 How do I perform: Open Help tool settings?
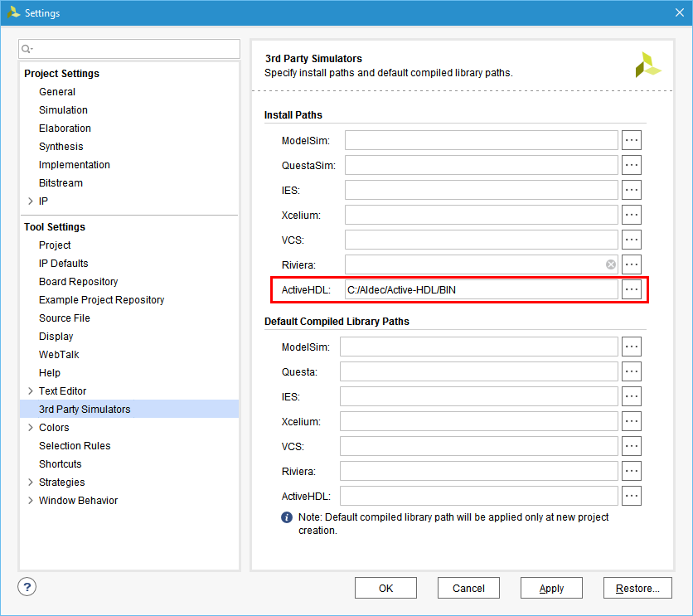[50, 372]
